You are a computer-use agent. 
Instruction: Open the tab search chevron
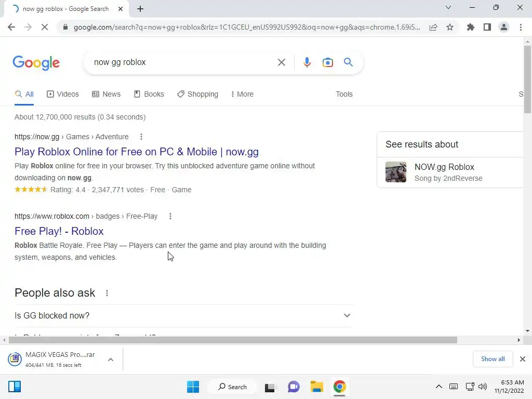click(x=448, y=7)
